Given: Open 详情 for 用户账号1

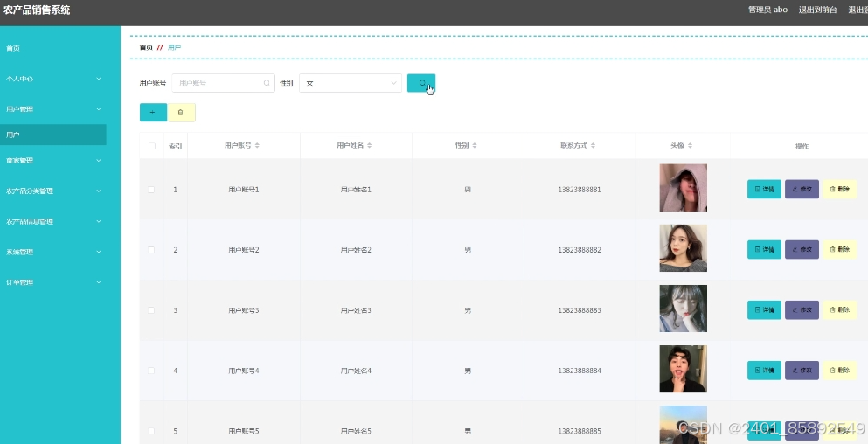Looking at the screenshot, I should [x=764, y=190].
